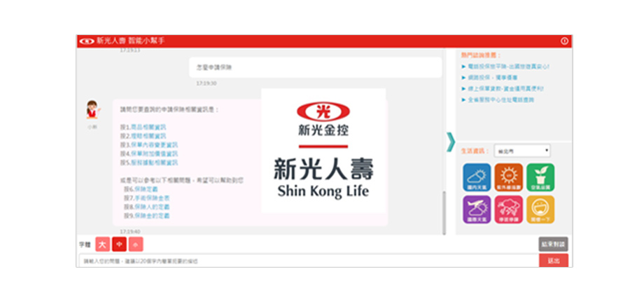
Task: Click the user message bubble 怎麼申請保險
Action: click(x=315, y=67)
